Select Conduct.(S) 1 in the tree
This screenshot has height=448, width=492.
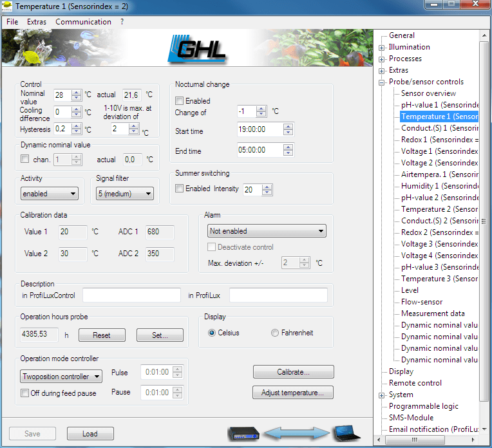[x=439, y=128]
